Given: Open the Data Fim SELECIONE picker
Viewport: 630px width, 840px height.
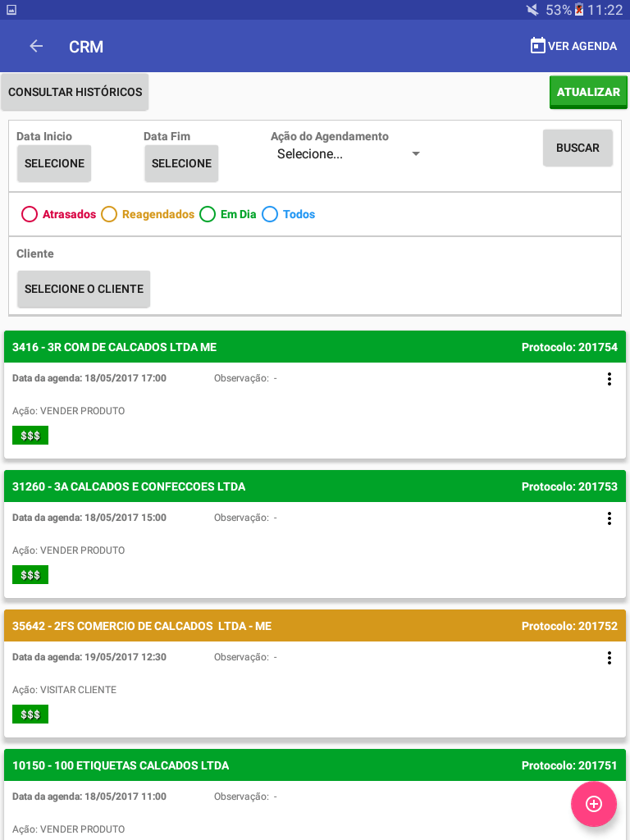Looking at the screenshot, I should pos(181,163).
